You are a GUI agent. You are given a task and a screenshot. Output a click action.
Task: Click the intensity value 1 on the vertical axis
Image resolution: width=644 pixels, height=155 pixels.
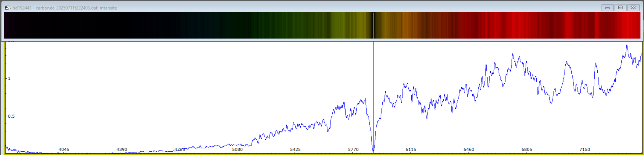9,79
